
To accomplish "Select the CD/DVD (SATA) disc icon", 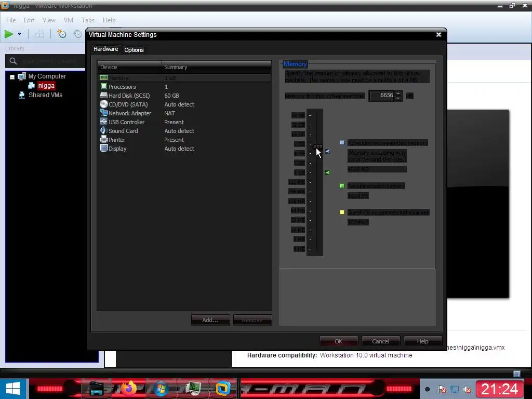I will [104, 104].
